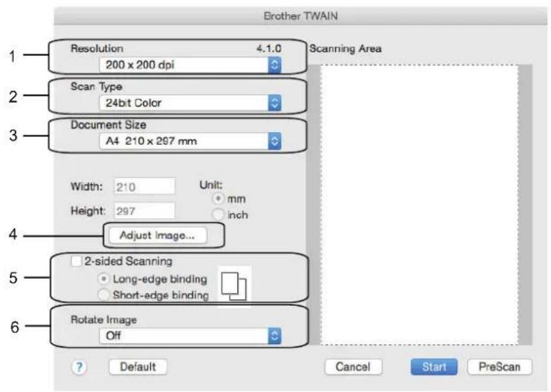Select the inch unit radio button

(218, 214)
